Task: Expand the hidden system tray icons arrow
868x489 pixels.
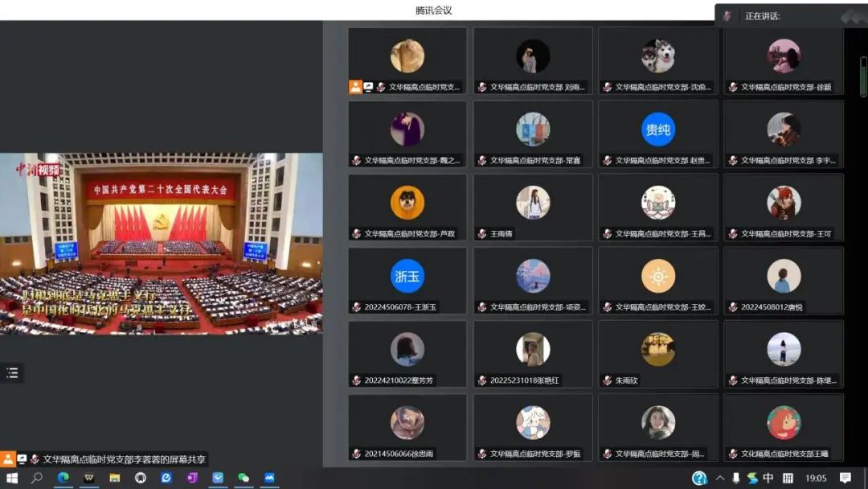Action: 720,478
